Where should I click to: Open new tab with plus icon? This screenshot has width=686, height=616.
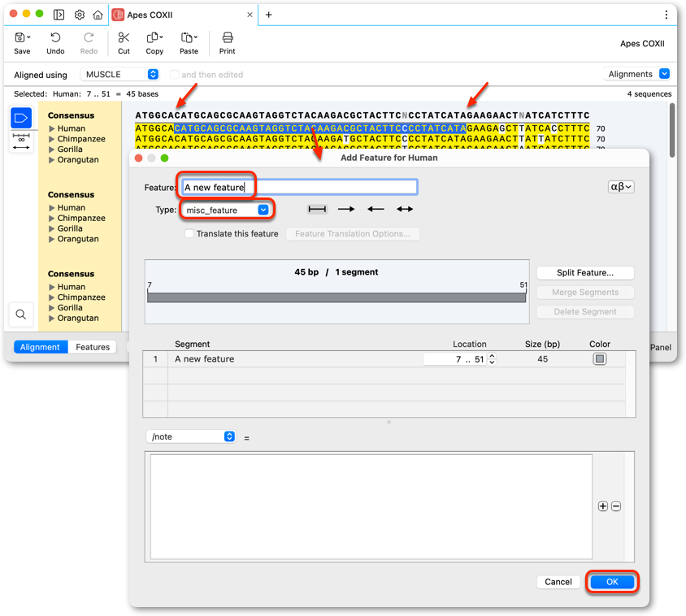pos(268,15)
